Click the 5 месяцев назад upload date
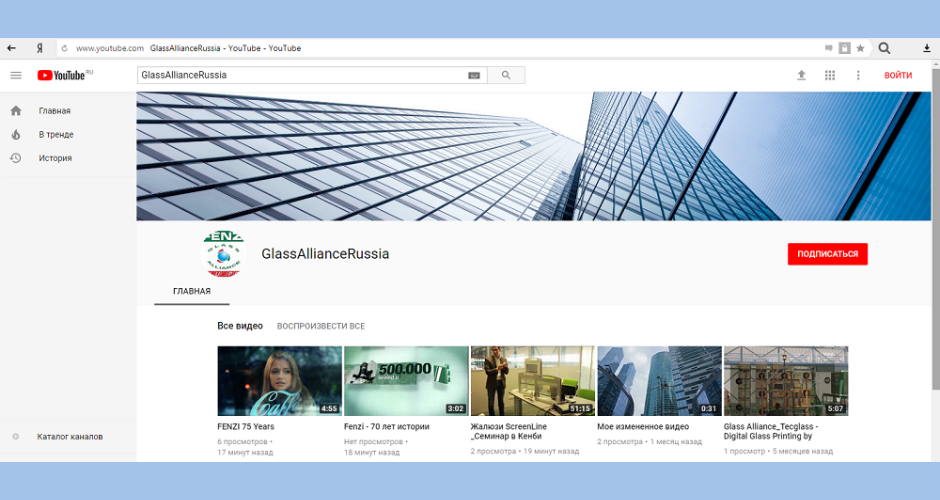This screenshot has width=940, height=500. 802,451
